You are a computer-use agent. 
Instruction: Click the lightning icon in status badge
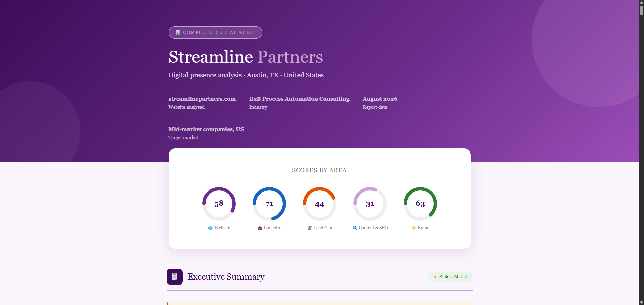click(435, 277)
